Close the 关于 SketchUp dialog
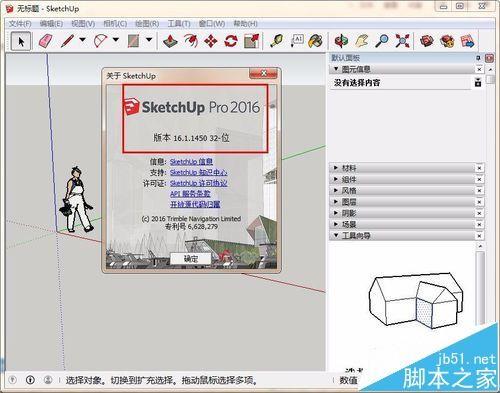 coord(263,73)
